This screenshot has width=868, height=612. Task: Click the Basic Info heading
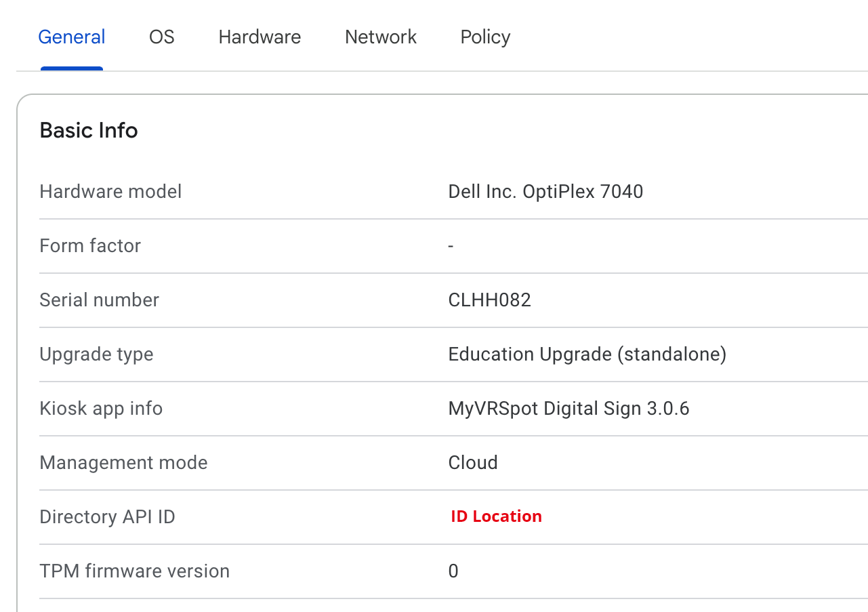[89, 130]
